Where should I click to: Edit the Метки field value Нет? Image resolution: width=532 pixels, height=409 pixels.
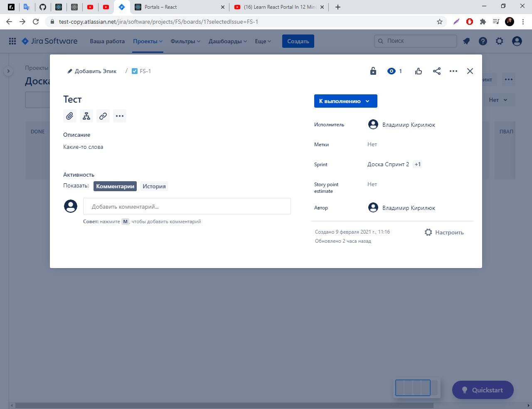pos(372,144)
